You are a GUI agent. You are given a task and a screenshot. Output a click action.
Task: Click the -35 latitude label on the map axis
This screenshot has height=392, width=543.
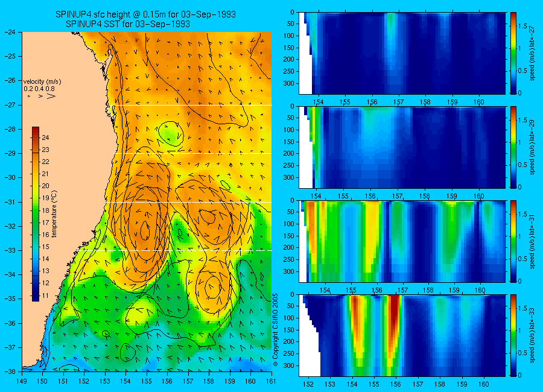point(10,299)
